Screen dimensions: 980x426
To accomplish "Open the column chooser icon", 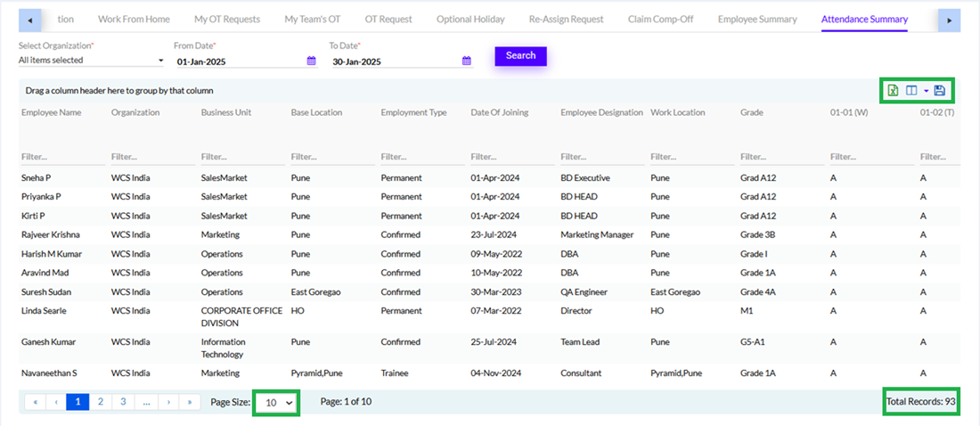I will 911,90.
